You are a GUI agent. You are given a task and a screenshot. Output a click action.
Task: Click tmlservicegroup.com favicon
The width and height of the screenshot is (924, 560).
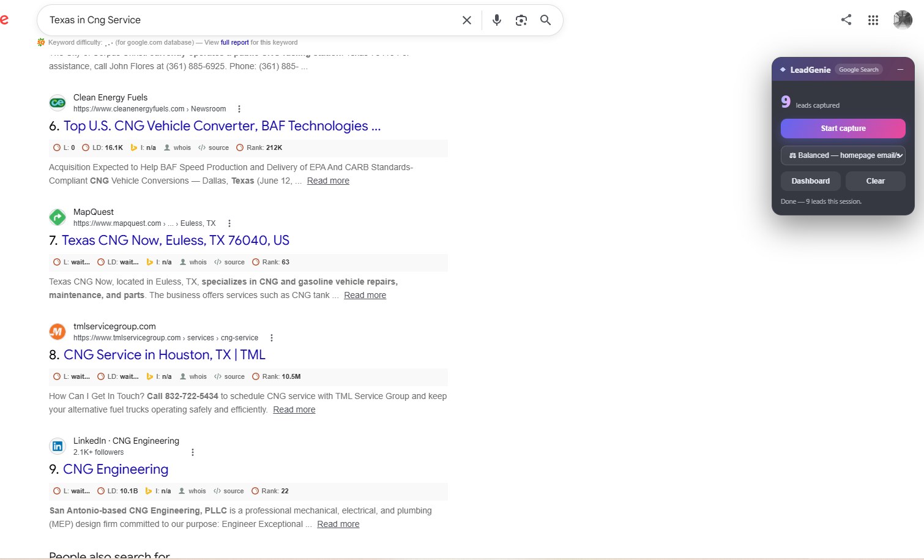[x=58, y=332]
